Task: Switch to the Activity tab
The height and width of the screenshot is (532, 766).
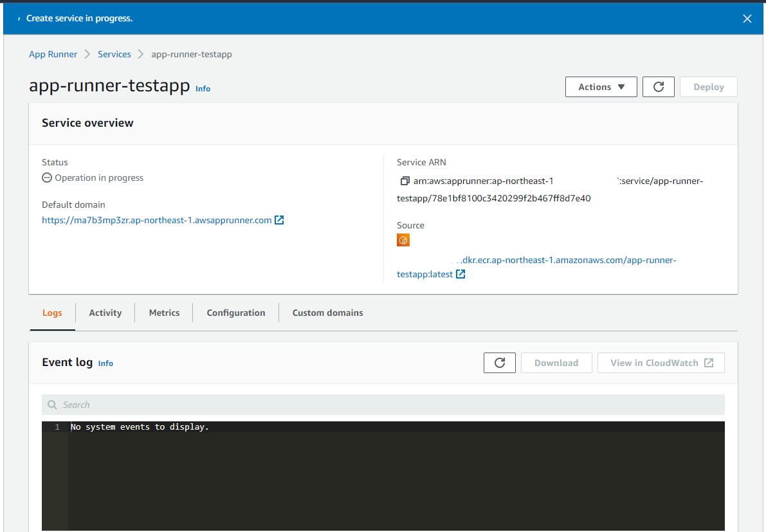Action: point(105,313)
